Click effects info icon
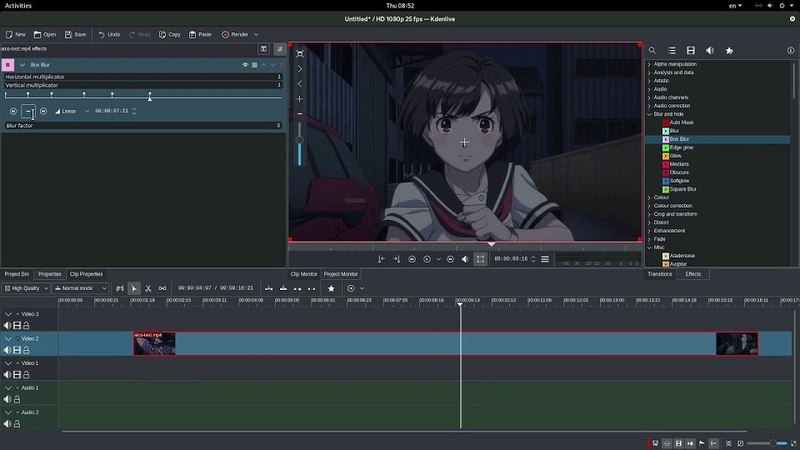Screen dimensions: 800x450 [790, 51]
